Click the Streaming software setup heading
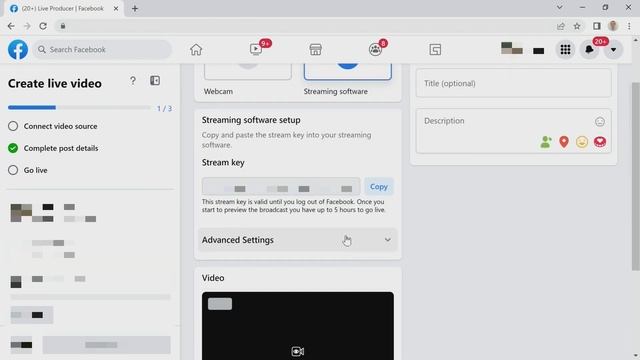The image size is (640, 360). click(x=251, y=120)
